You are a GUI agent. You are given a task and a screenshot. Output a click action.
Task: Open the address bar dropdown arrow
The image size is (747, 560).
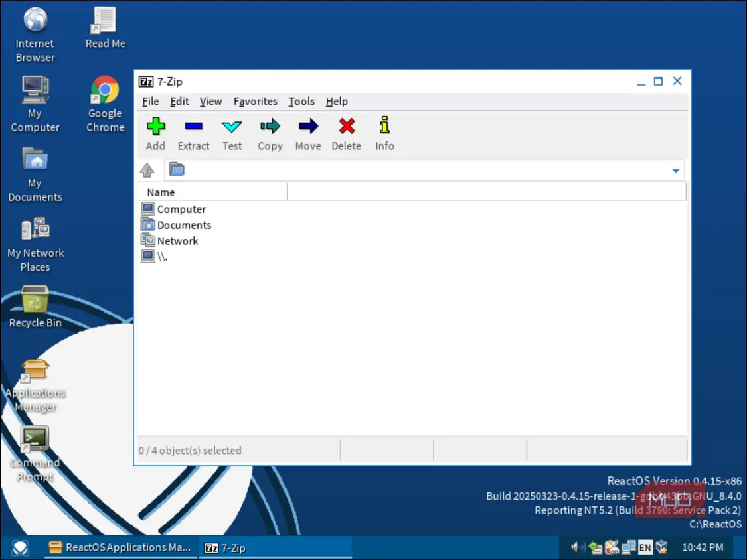tap(675, 171)
